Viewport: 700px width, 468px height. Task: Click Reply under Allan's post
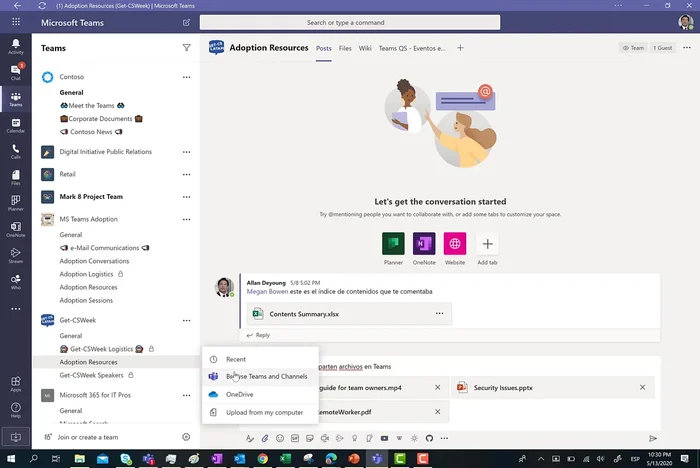[x=263, y=335]
